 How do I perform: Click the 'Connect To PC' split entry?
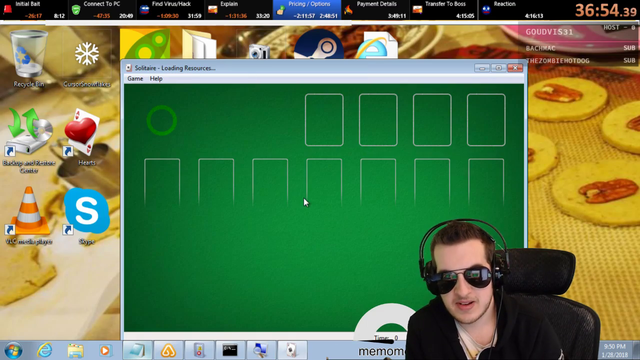coord(102,10)
